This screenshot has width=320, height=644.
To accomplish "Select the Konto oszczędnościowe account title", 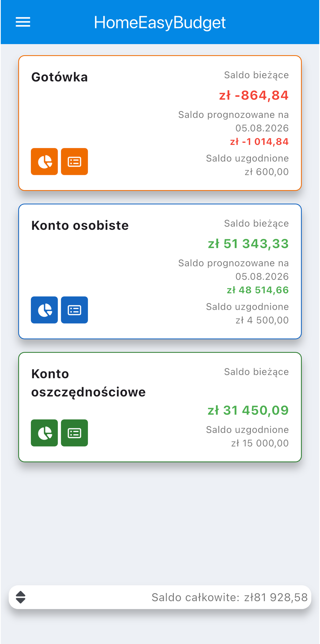I will 88,383.
